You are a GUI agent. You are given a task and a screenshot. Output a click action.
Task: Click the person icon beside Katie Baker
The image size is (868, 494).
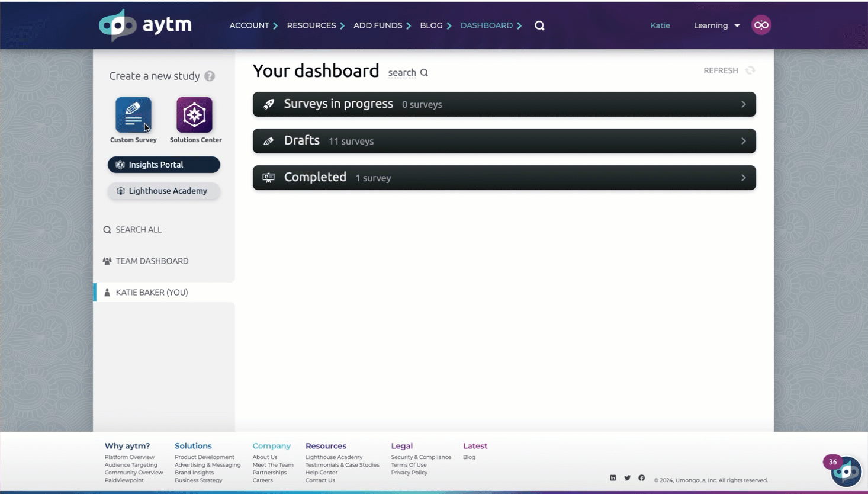click(x=107, y=293)
